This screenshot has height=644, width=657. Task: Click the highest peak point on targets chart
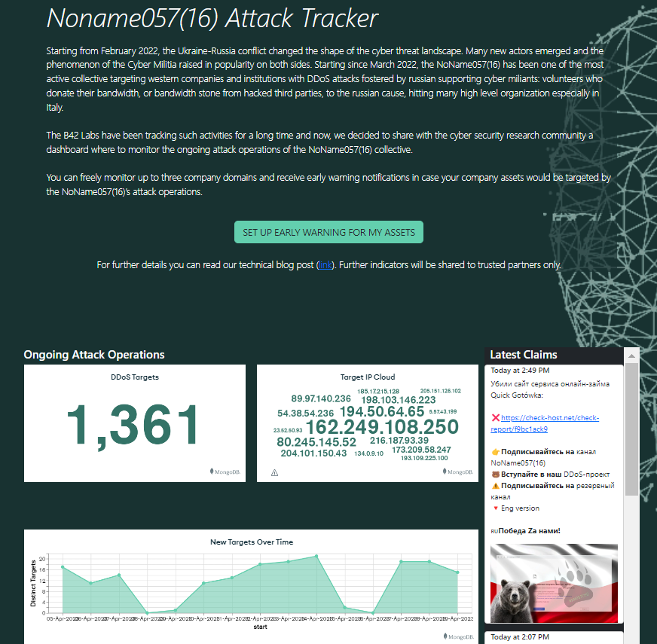click(316, 556)
